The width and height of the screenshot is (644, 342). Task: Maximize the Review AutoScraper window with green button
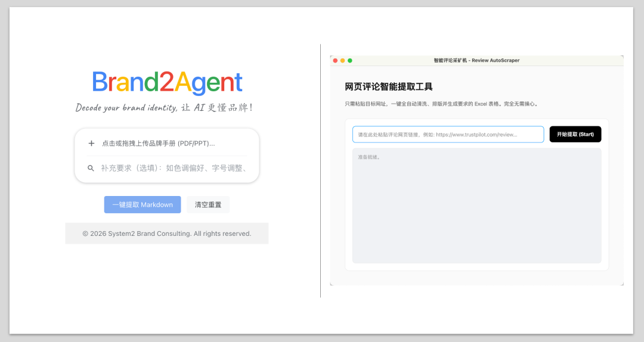click(x=350, y=60)
